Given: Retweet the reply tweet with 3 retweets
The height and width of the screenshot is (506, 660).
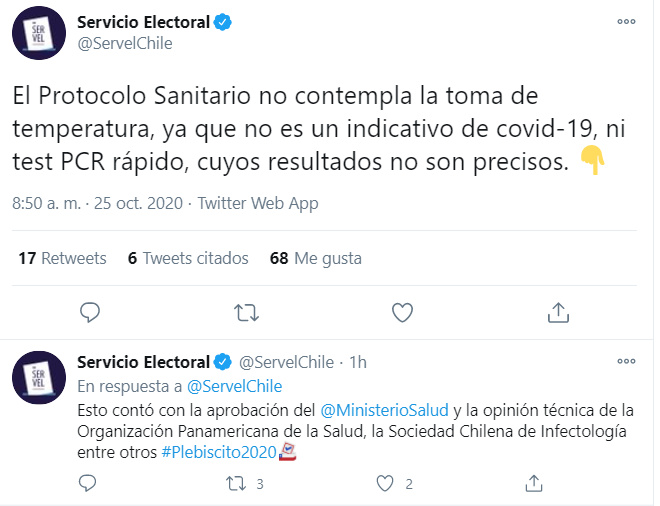Looking at the screenshot, I should (237, 484).
